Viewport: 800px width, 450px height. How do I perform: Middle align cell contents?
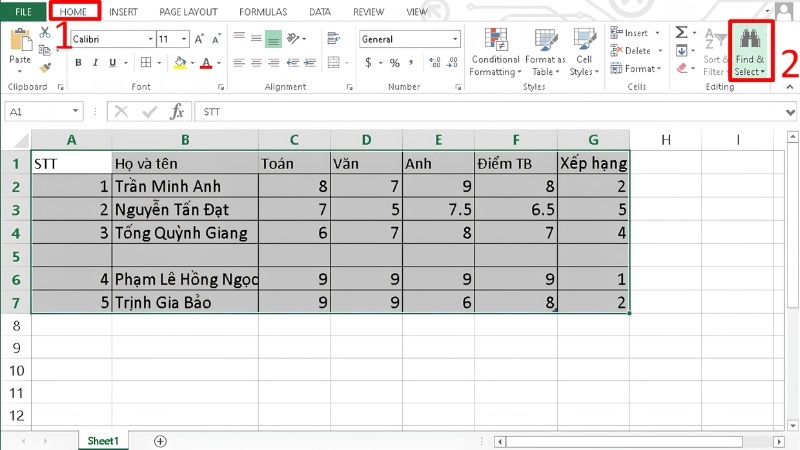(256, 38)
